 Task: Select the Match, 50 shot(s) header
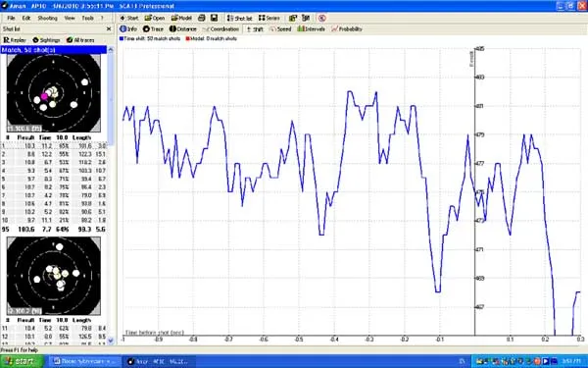click(54, 50)
